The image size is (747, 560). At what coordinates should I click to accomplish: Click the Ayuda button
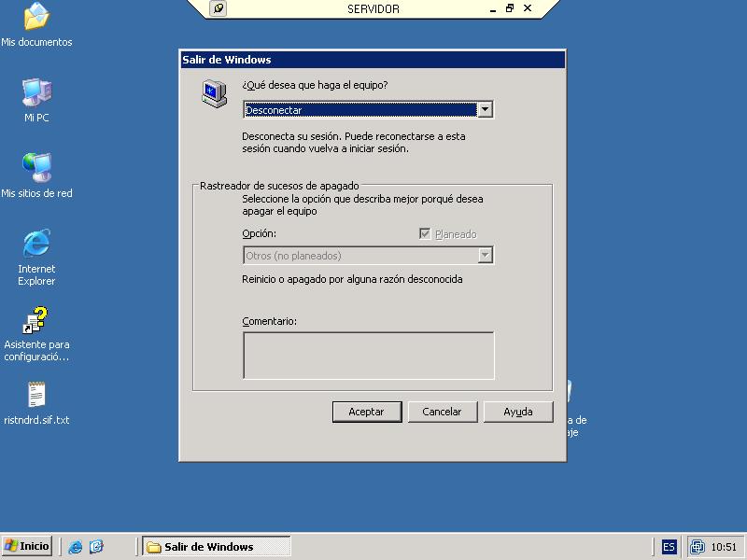pos(518,412)
